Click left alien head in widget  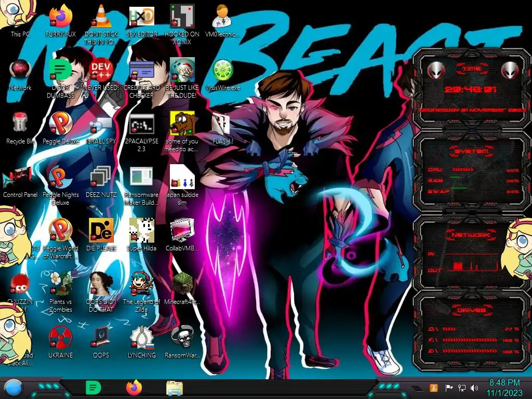tap(436, 71)
